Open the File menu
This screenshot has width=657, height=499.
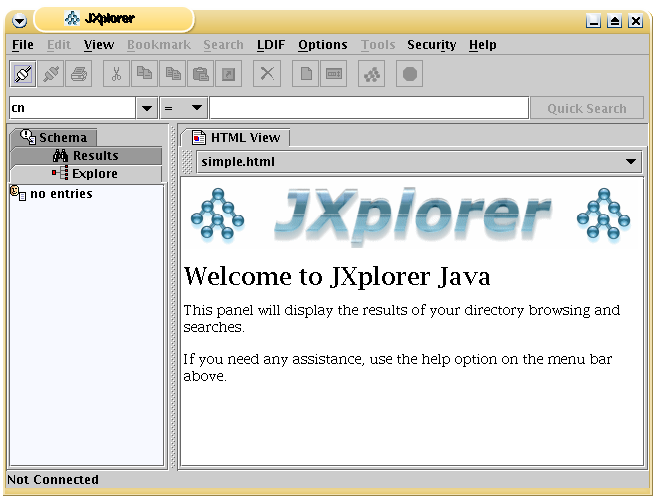point(22,45)
